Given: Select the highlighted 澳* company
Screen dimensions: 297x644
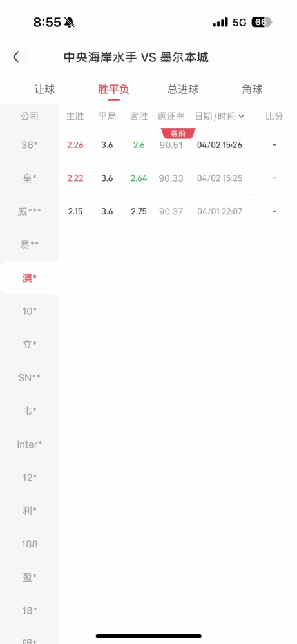Looking at the screenshot, I should (x=30, y=278).
